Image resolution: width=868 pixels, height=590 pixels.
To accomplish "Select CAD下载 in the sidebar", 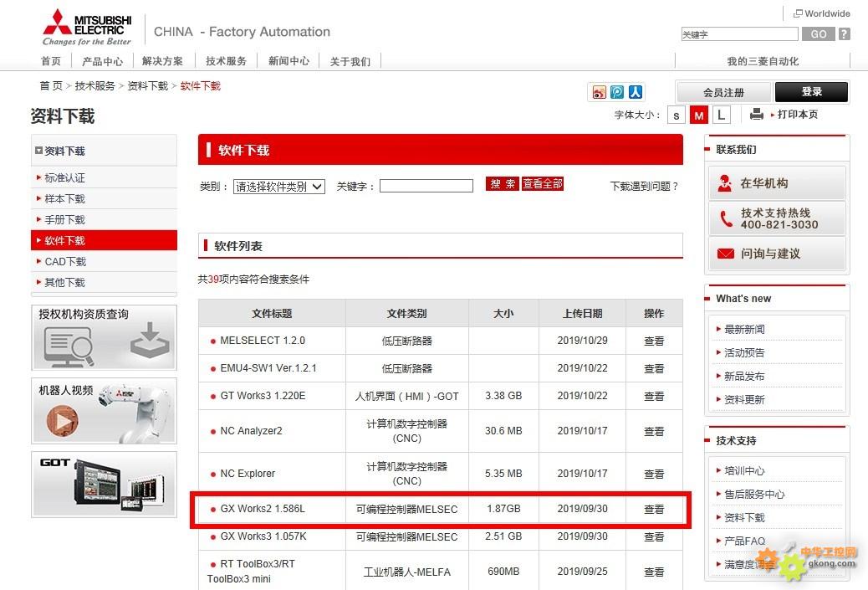I will pos(104,261).
